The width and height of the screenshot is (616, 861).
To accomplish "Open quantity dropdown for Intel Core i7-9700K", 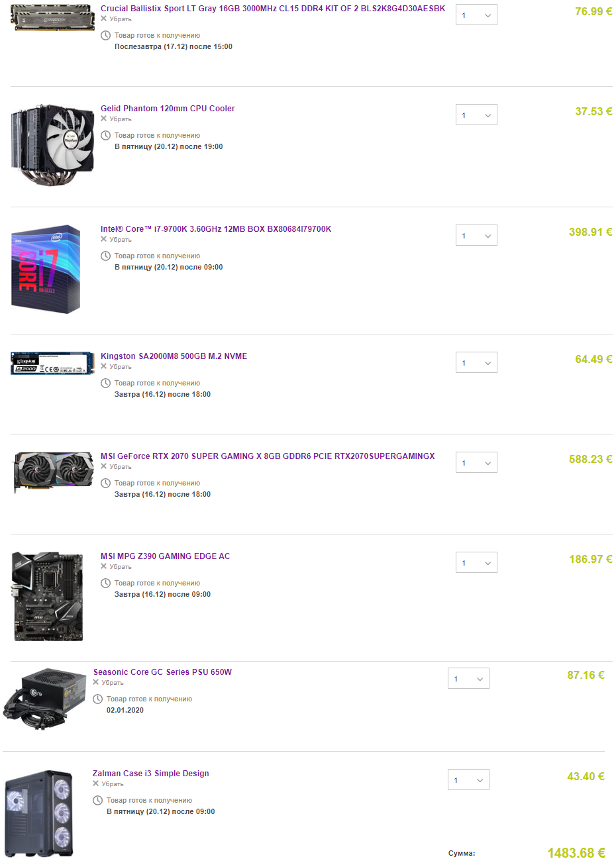I will [x=476, y=236].
